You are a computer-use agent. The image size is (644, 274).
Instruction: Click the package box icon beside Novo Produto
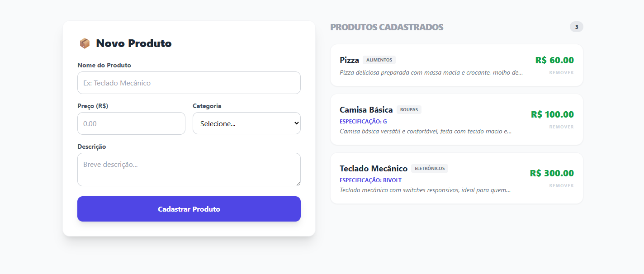coord(85,43)
